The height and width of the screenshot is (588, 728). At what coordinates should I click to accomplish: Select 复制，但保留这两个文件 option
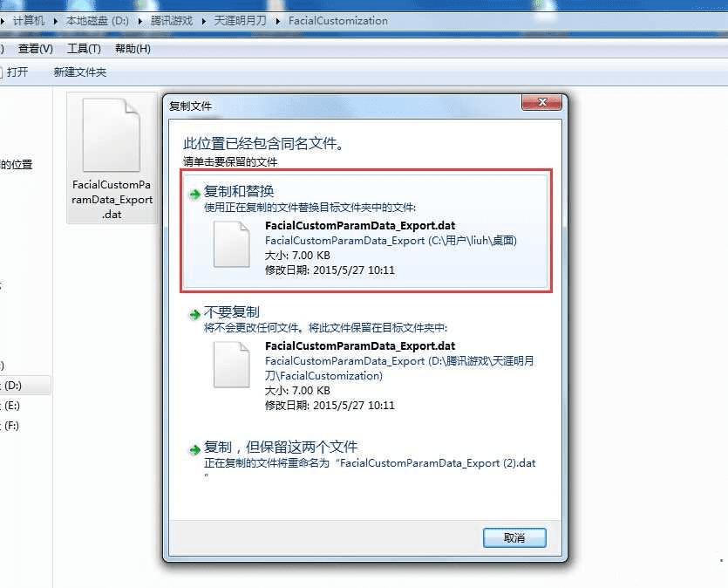pyautogui.click(x=366, y=458)
